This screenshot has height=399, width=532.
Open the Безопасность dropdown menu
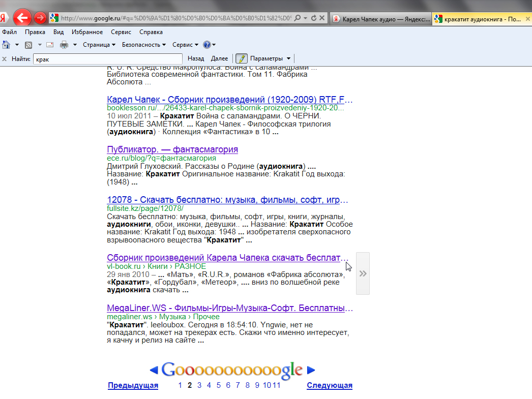click(x=144, y=45)
